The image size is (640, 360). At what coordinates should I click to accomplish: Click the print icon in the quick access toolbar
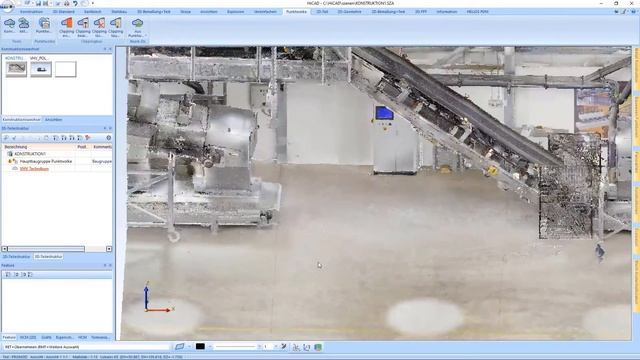pyautogui.click(x=66, y=3)
